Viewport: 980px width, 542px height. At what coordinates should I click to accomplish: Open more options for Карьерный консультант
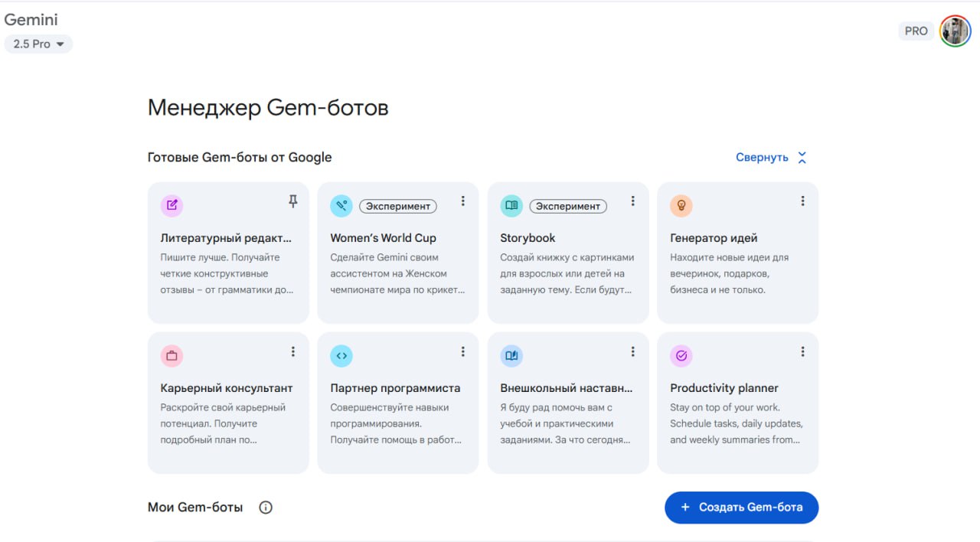coord(292,351)
